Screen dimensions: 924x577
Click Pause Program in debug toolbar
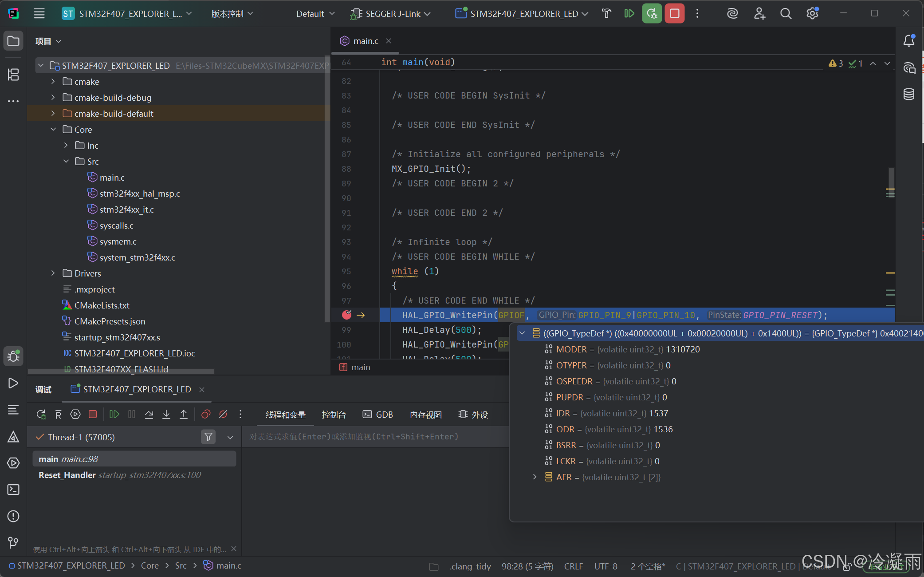tap(132, 415)
